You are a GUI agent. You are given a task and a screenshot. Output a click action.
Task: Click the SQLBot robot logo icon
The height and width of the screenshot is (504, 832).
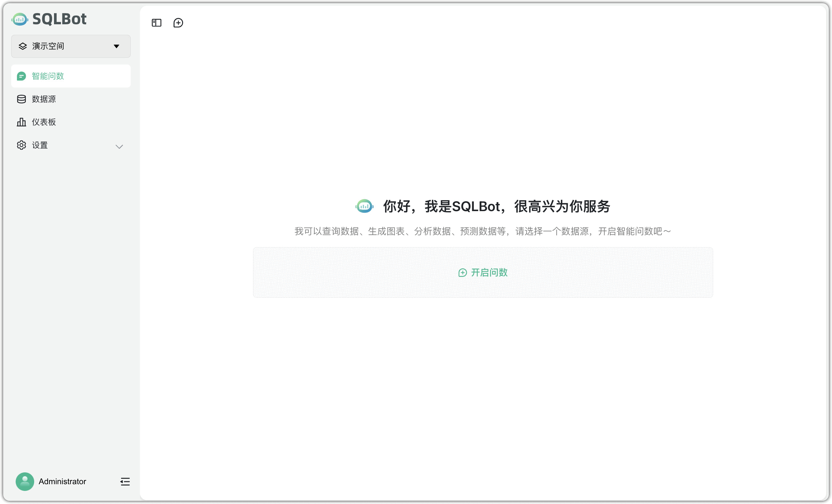[19, 19]
